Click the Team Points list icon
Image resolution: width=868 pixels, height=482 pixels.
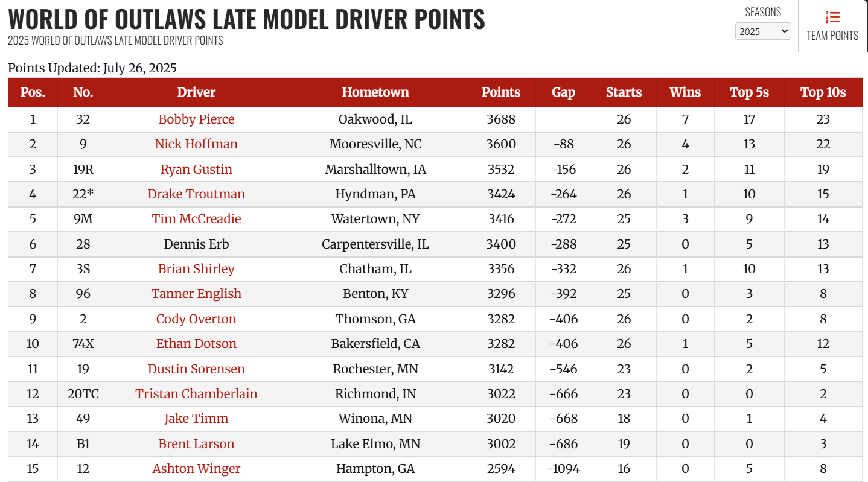point(832,17)
